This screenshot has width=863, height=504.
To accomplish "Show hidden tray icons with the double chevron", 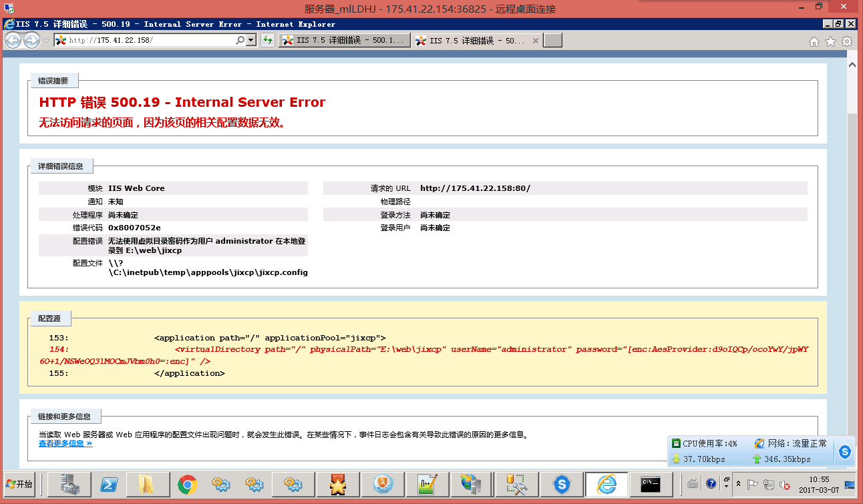I will 737,484.
